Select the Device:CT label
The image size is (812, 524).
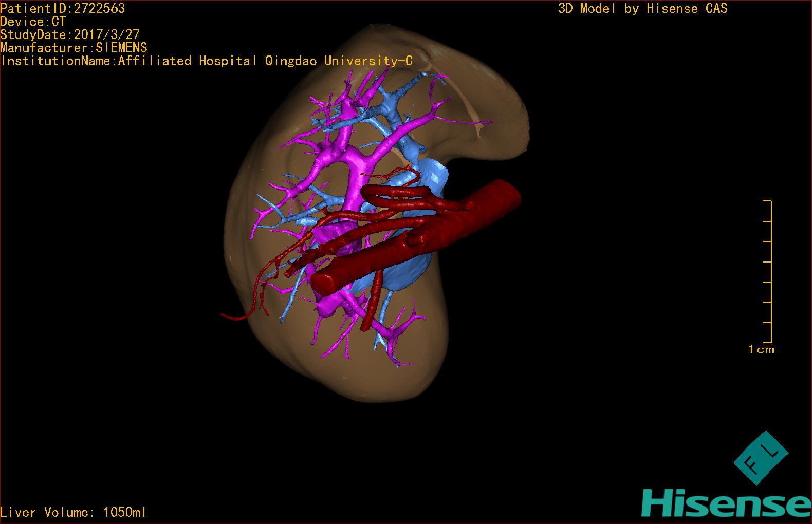point(33,22)
